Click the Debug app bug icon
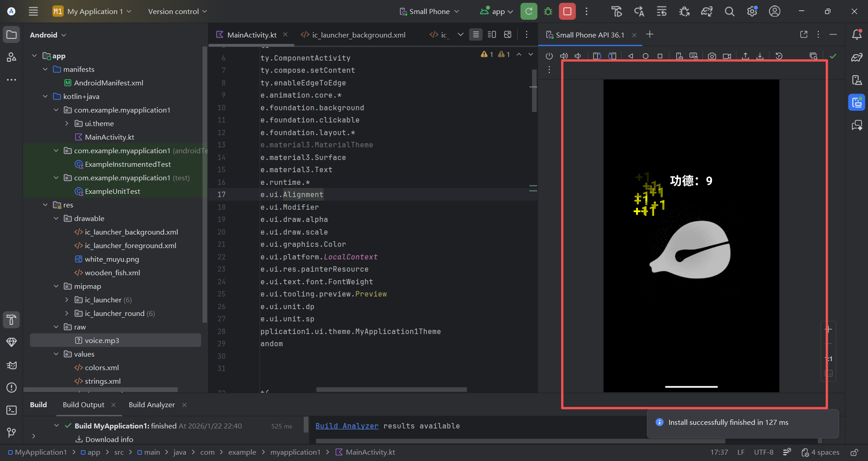868x461 pixels. point(548,11)
